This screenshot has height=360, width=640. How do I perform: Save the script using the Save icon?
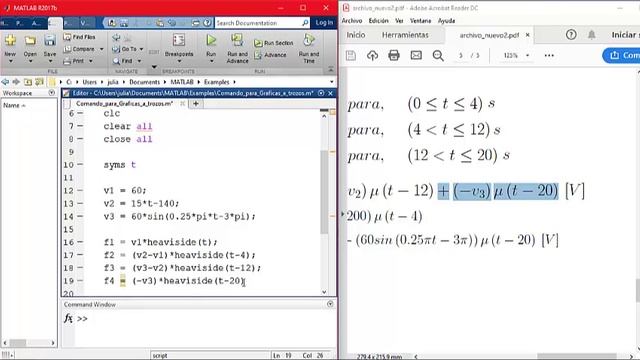(x=50, y=40)
